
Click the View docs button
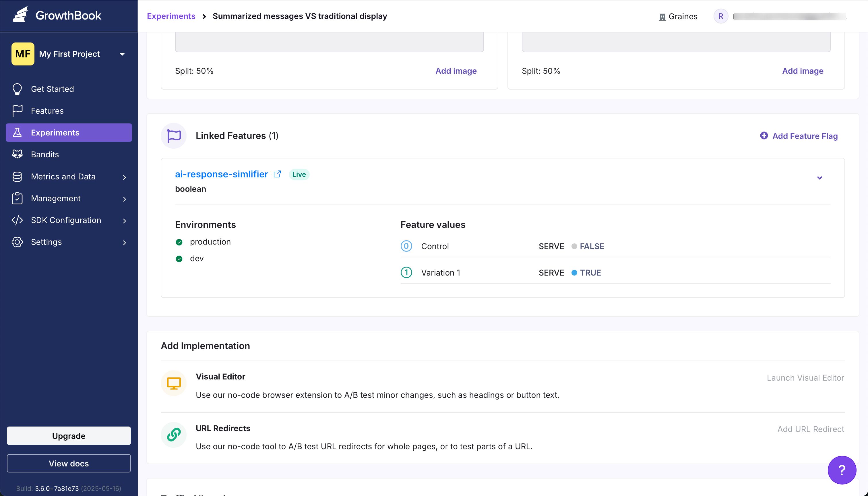(x=69, y=463)
